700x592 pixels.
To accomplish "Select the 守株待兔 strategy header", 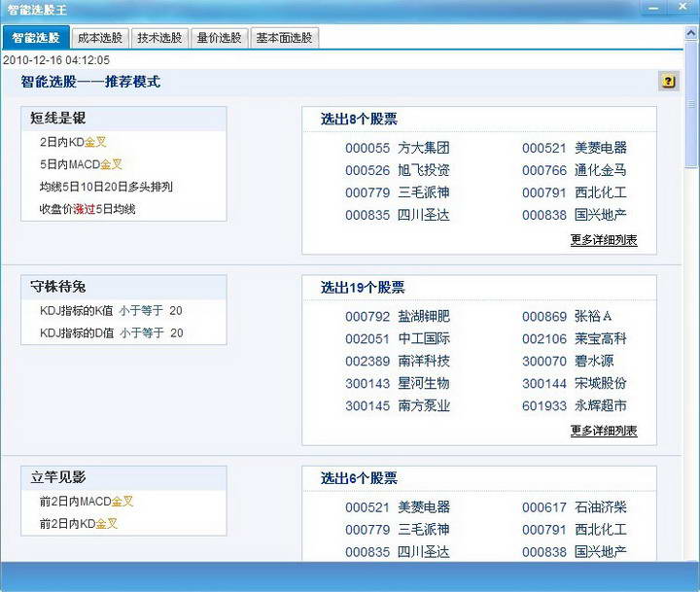I will coord(58,287).
